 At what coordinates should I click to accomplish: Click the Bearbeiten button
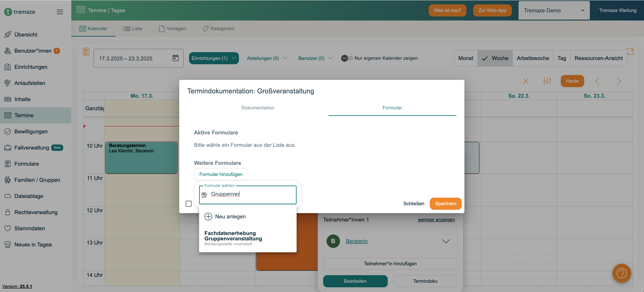tap(355, 281)
